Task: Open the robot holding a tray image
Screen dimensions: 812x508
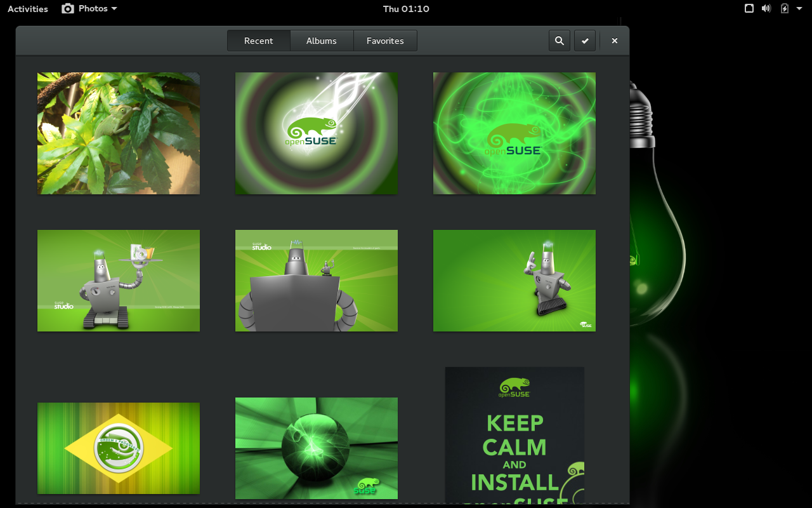Action: (119, 281)
